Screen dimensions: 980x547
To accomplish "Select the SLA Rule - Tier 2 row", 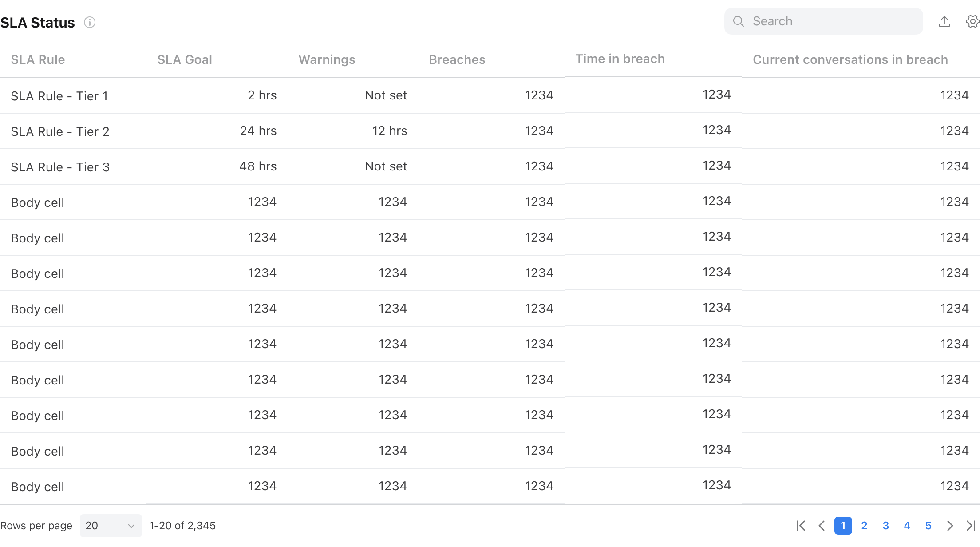I will click(490, 131).
